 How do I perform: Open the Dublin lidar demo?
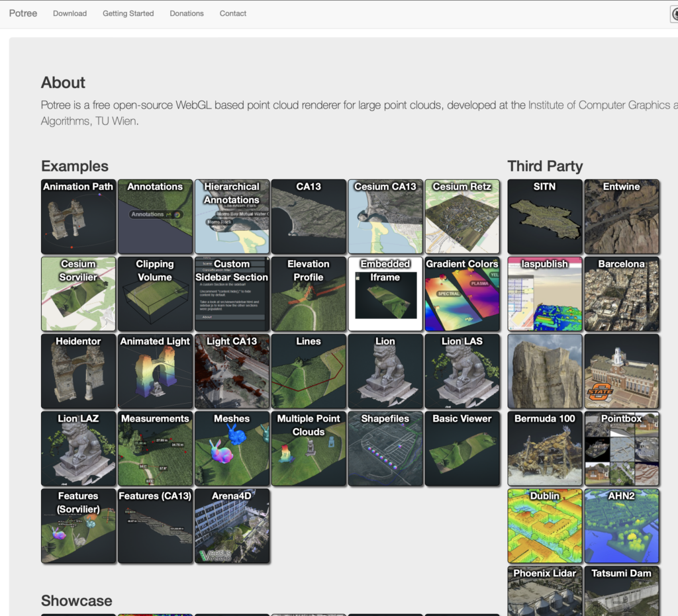pos(545,526)
